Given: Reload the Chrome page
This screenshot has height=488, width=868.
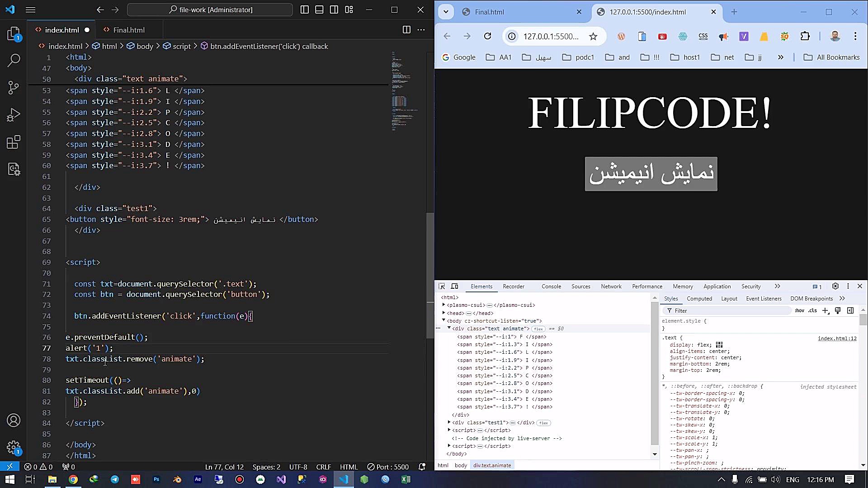Looking at the screenshot, I should click(487, 36).
